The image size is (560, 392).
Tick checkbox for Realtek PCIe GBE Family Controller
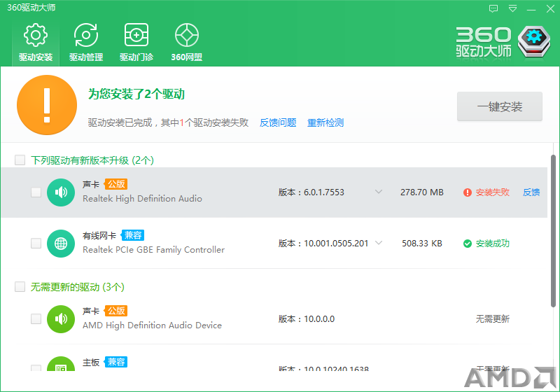point(36,244)
